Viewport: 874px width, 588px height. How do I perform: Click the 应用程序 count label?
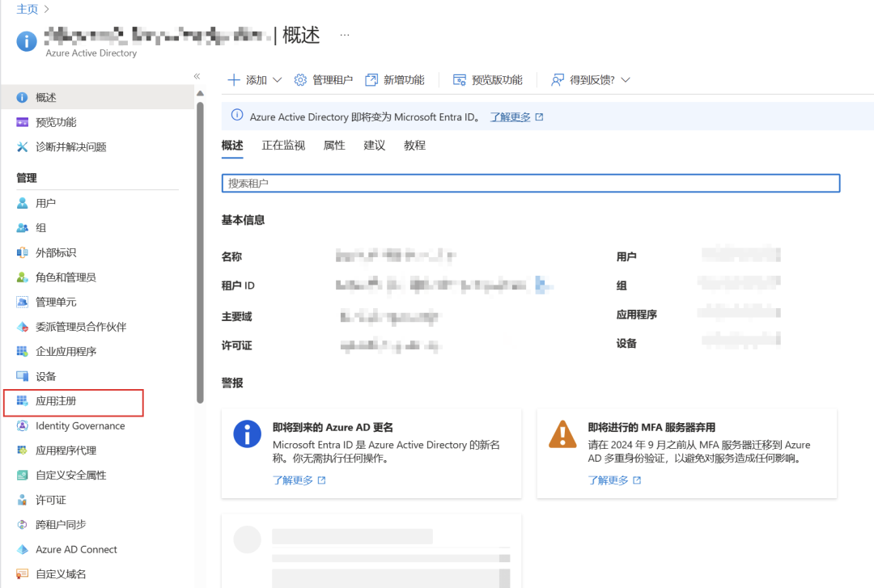[x=637, y=315]
